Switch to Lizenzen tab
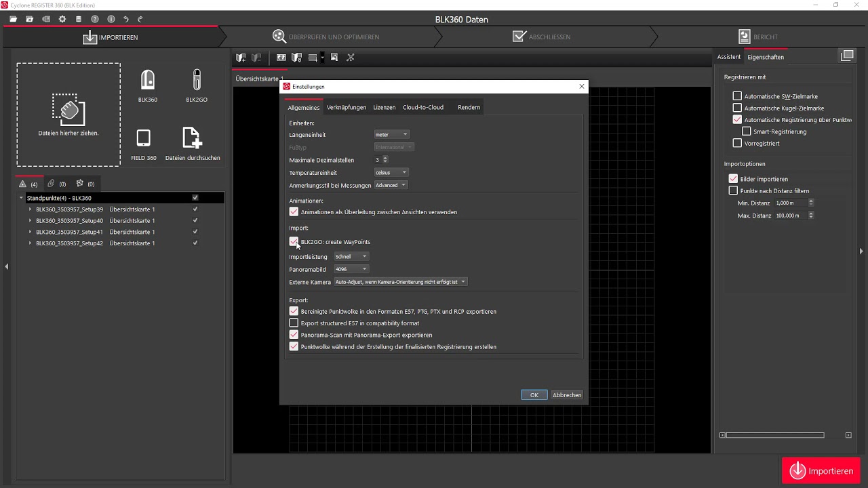 click(384, 107)
